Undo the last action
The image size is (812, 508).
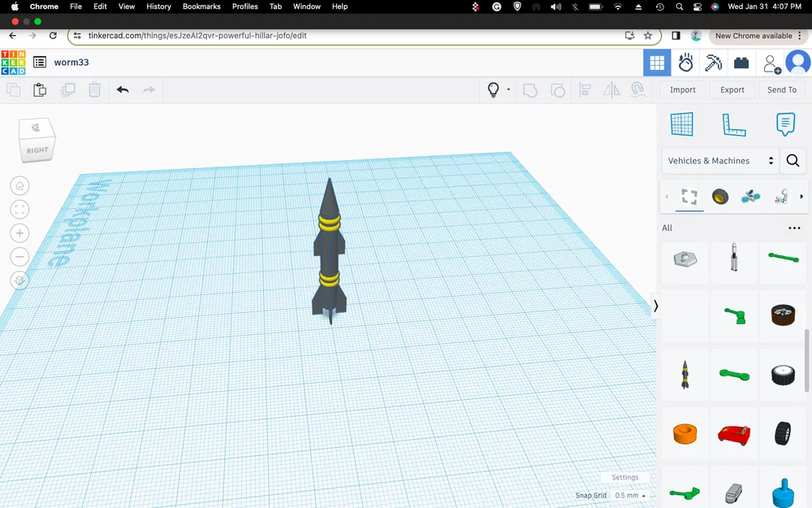click(x=123, y=90)
